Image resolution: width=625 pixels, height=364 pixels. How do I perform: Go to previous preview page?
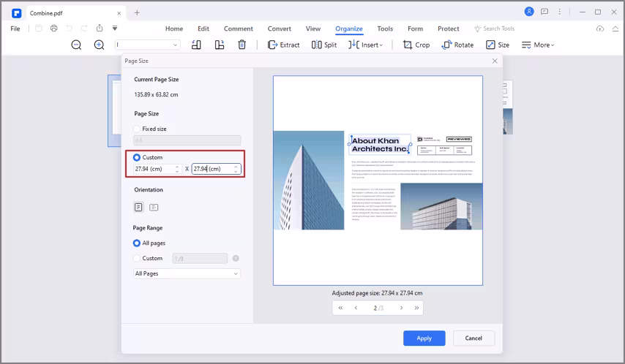click(x=356, y=308)
